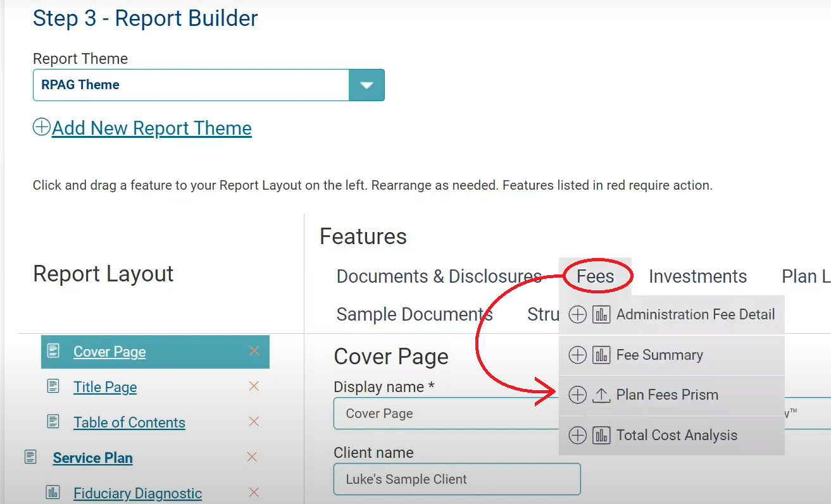Open the Fees features tab
The image size is (831, 504).
(x=596, y=276)
